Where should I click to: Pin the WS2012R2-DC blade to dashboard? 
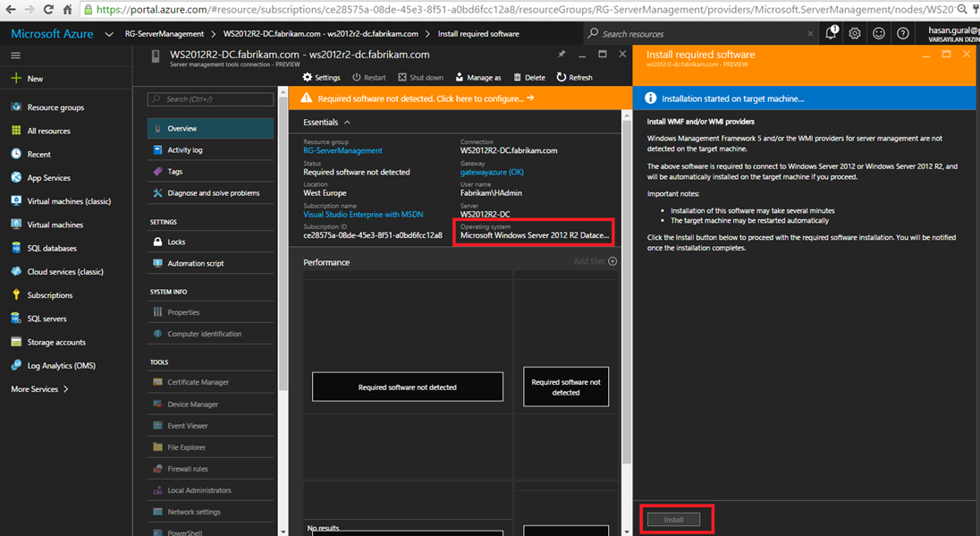[562, 55]
